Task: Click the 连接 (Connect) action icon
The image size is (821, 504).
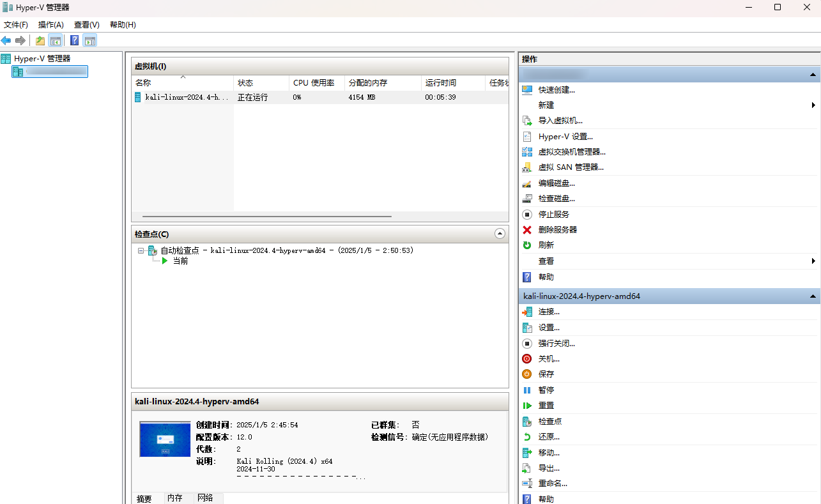Action: (x=527, y=312)
